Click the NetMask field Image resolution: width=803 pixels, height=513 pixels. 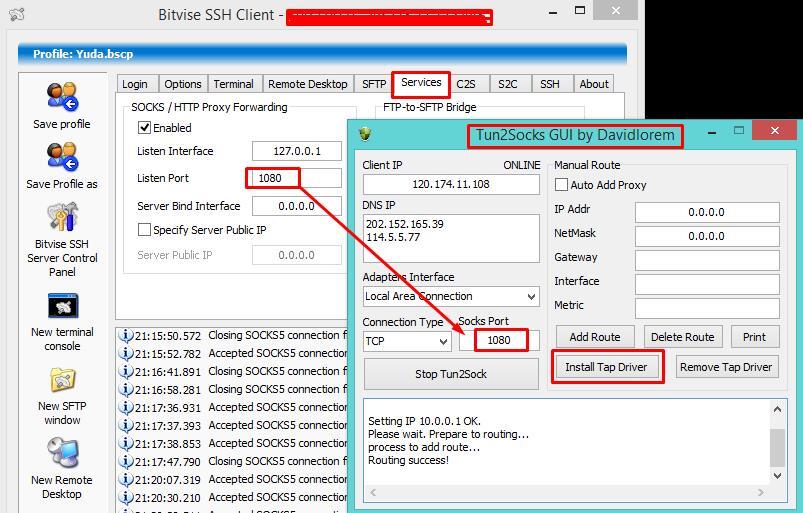click(707, 236)
